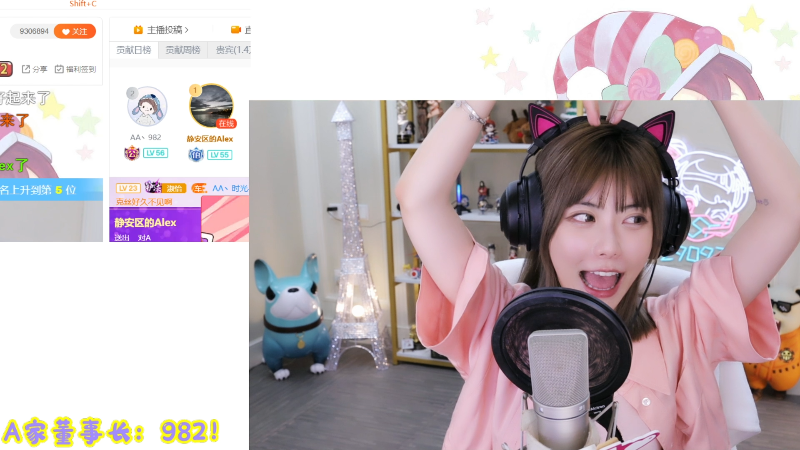Click rank 2 silver medal marker
800x450 pixels.
point(132,93)
